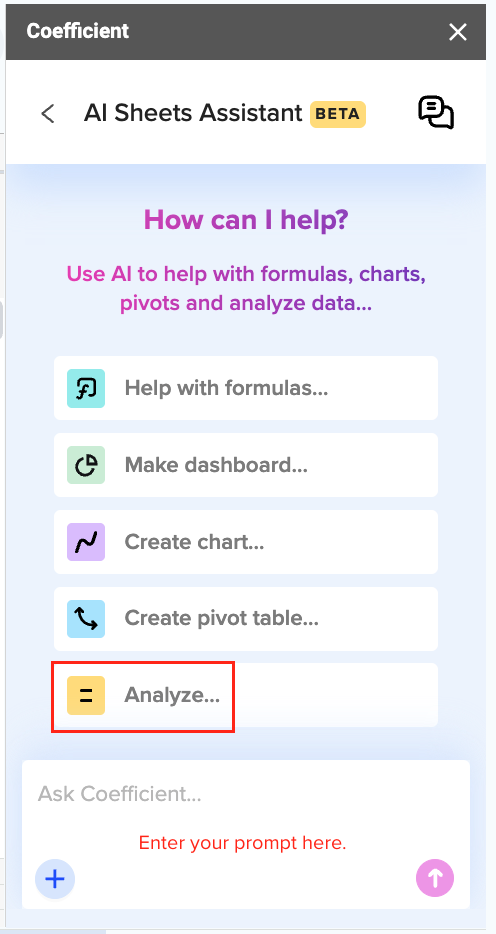The height and width of the screenshot is (934, 496).
Task: Click the yellow BETA badge
Action: tap(338, 114)
